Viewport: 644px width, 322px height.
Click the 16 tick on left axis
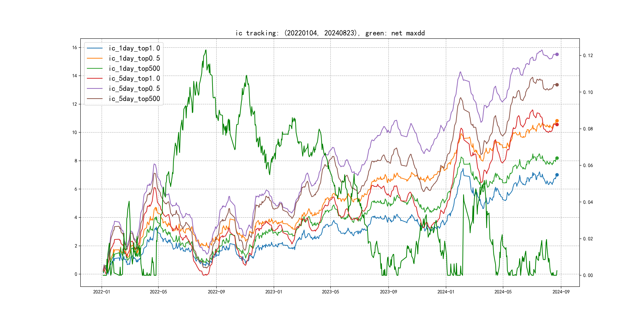click(x=75, y=48)
